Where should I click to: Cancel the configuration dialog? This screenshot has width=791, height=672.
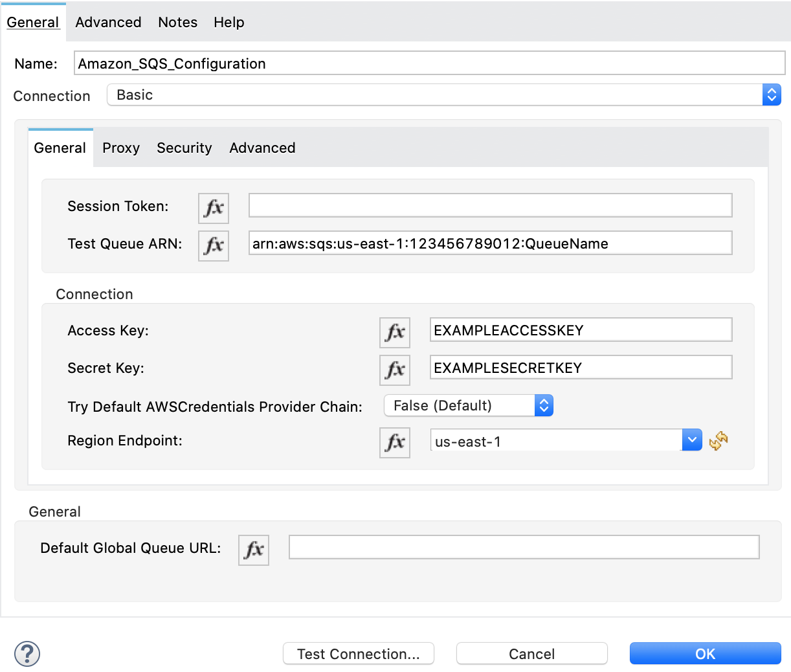[531, 654]
